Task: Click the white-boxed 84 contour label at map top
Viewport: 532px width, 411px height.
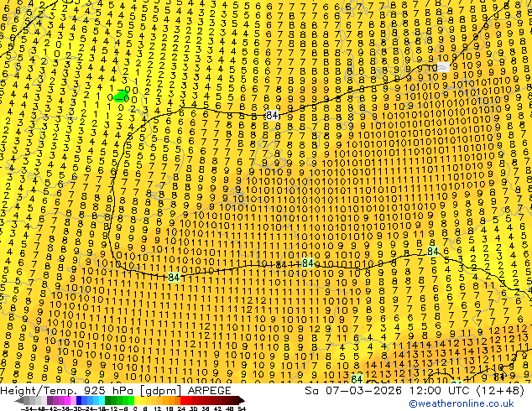Action: tap(272, 116)
